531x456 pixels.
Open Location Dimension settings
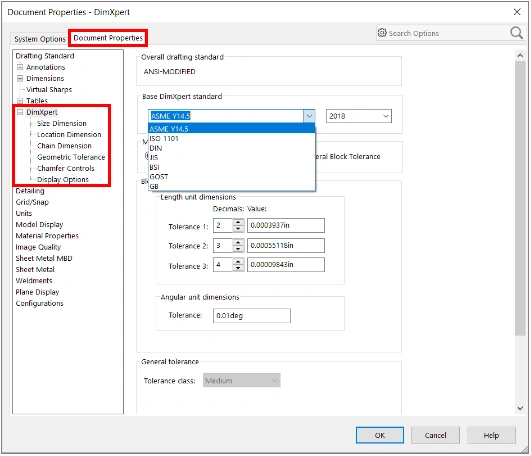click(x=69, y=134)
